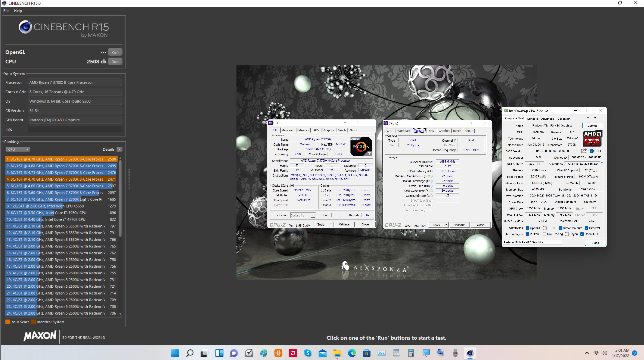Screen dimensions: 644x360
Task: Run the OpenGL benchmark
Action: click(115, 52)
